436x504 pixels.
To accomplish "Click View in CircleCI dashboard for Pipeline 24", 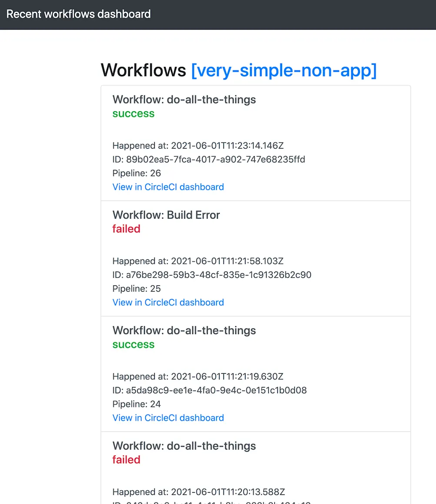I will pos(168,418).
